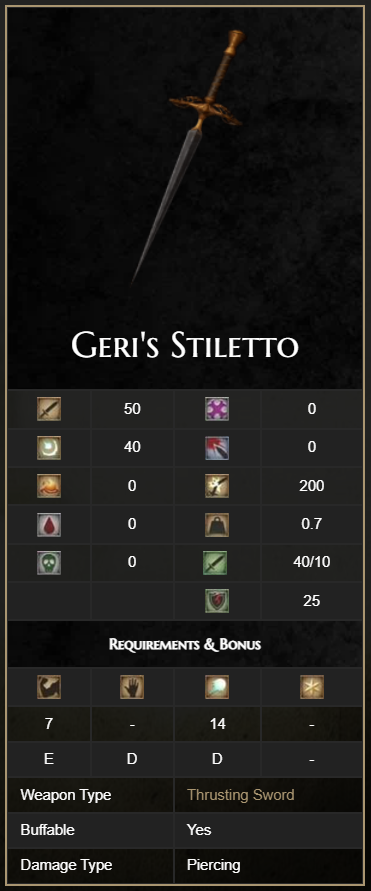Click the strength requirement arm icon
The height and width of the screenshot is (891, 371).
coord(49,687)
